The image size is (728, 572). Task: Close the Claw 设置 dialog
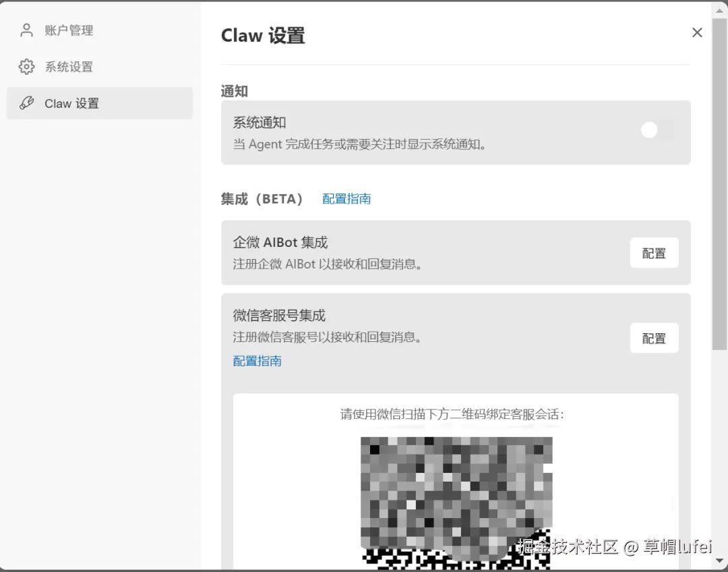coord(697,32)
